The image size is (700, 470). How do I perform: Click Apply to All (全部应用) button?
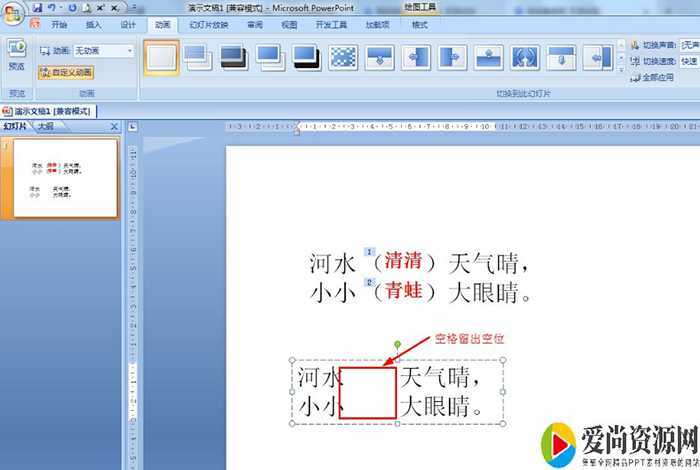click(656, 77)
